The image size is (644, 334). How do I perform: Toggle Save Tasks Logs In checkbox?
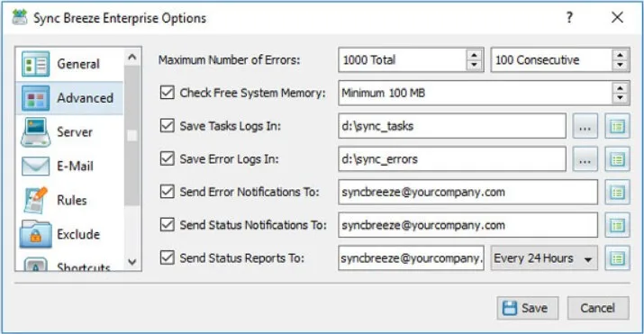168,125
